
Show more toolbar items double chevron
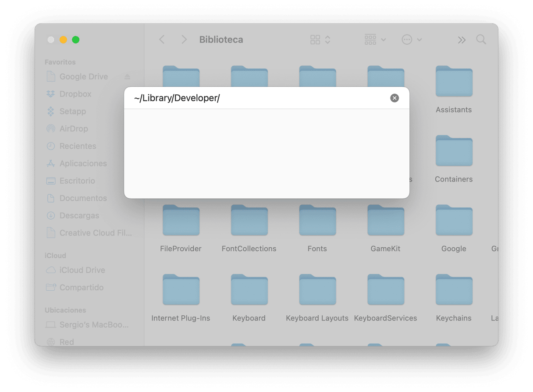point(461,40)
